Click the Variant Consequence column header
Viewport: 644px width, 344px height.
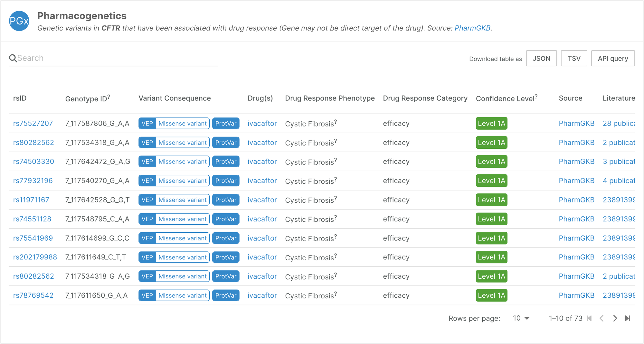point(175,98)
